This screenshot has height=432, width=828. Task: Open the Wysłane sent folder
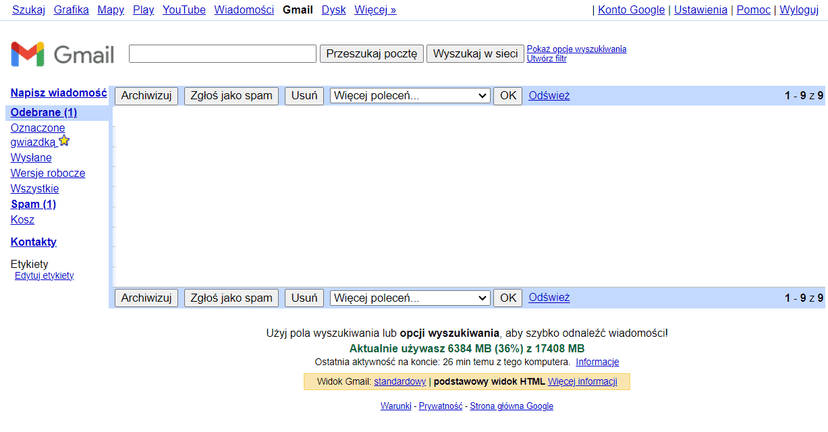(x=31, y=157)
